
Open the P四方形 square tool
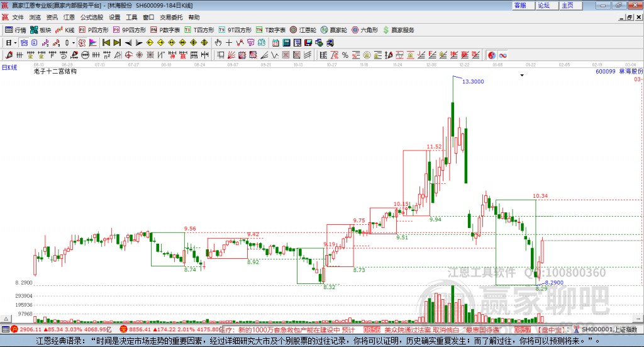coord(94,30)
